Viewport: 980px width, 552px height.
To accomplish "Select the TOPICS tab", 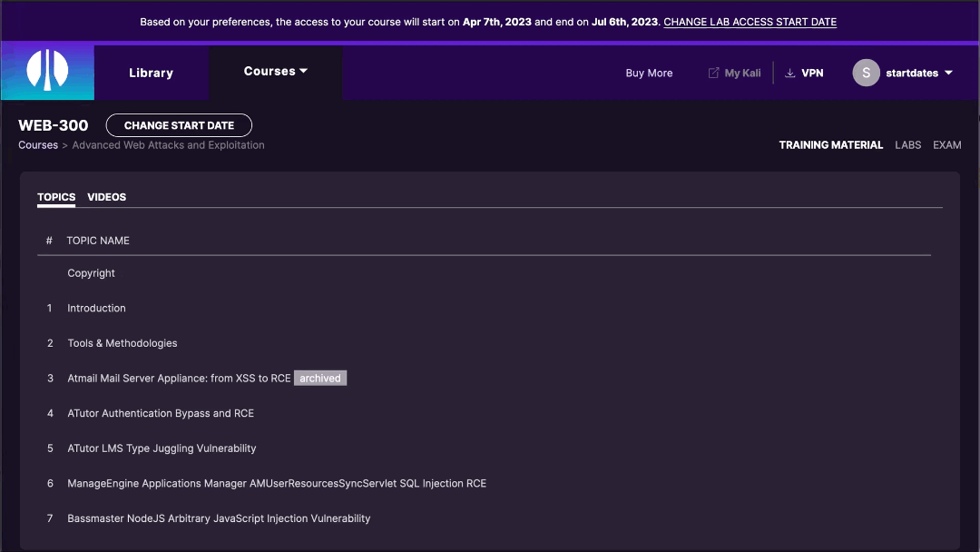I will [x=55, y=197].
